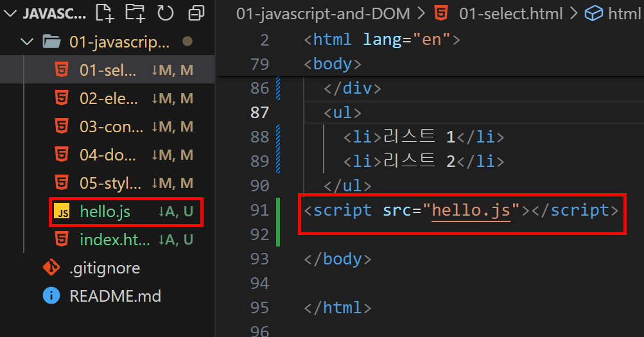Click the ↓M, M status of 04-do...

tap(173, 155)
